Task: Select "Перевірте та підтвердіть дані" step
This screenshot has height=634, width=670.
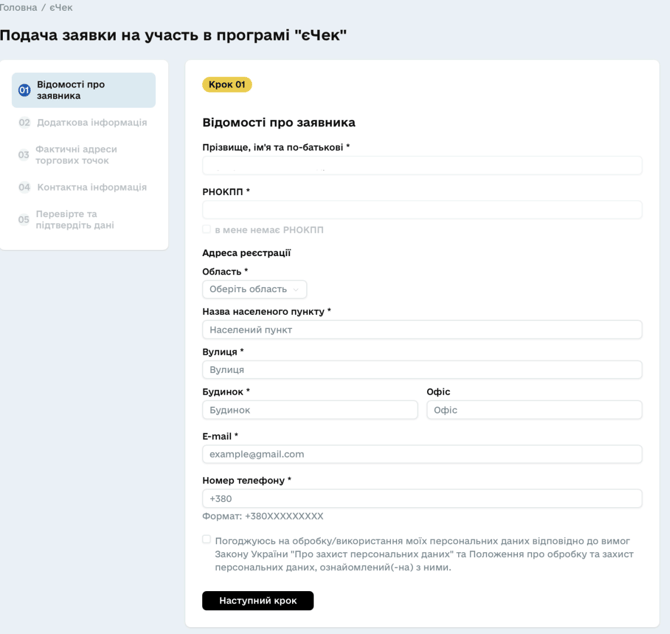Action: (x=75, y=220)
